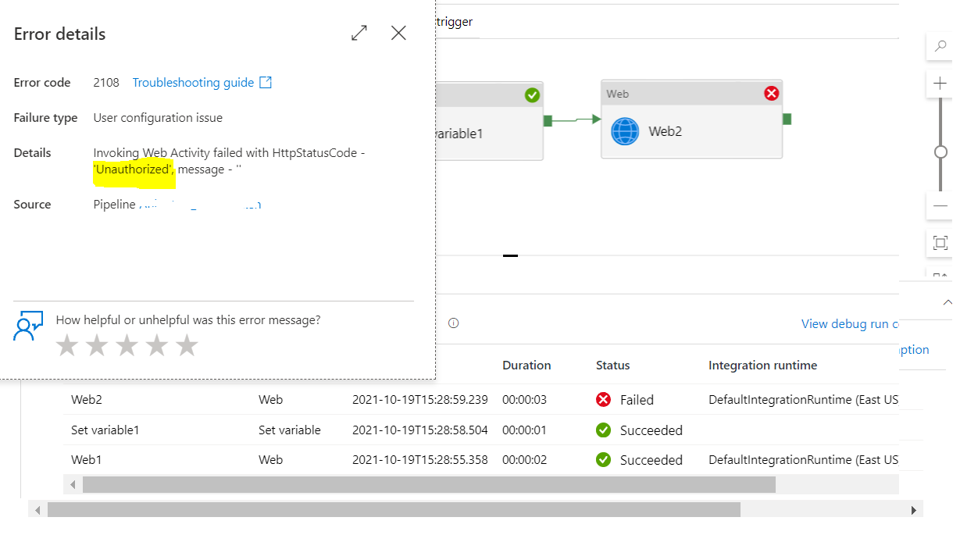Collapse the panel with the chevron on right
Viewport: 960px width, 560px height.
[949, 301]
